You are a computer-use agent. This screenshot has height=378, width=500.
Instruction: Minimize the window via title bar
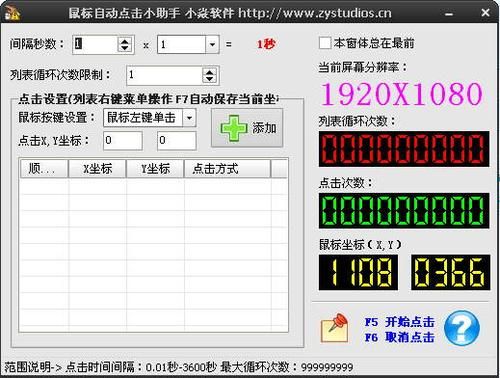coord(449,14)
